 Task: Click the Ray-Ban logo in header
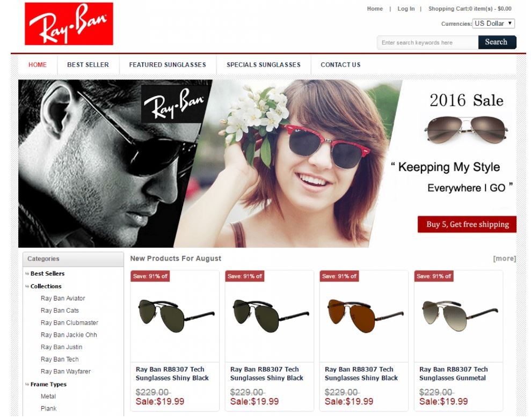pos(69,24)
